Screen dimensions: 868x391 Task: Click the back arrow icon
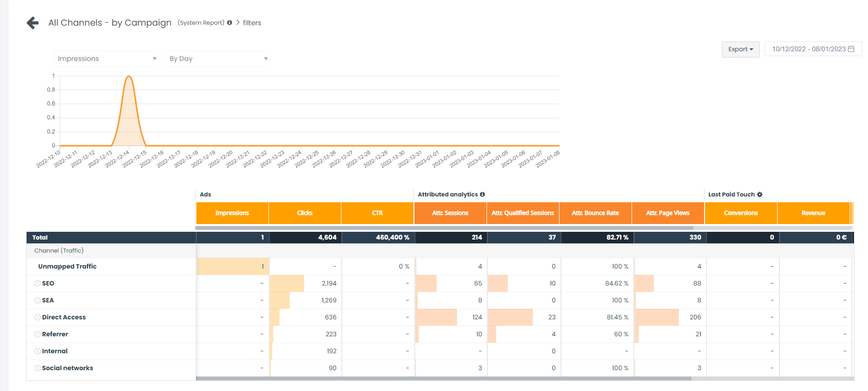(32, 23)
